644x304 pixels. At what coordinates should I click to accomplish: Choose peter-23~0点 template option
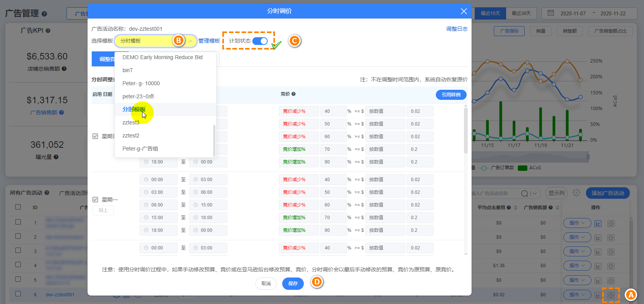click(x=166, y=96)
